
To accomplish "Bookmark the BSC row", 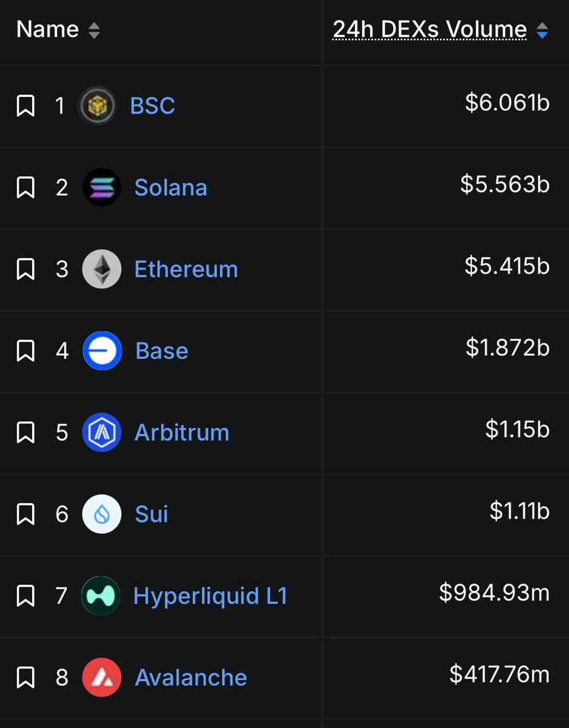I will 25,106.
